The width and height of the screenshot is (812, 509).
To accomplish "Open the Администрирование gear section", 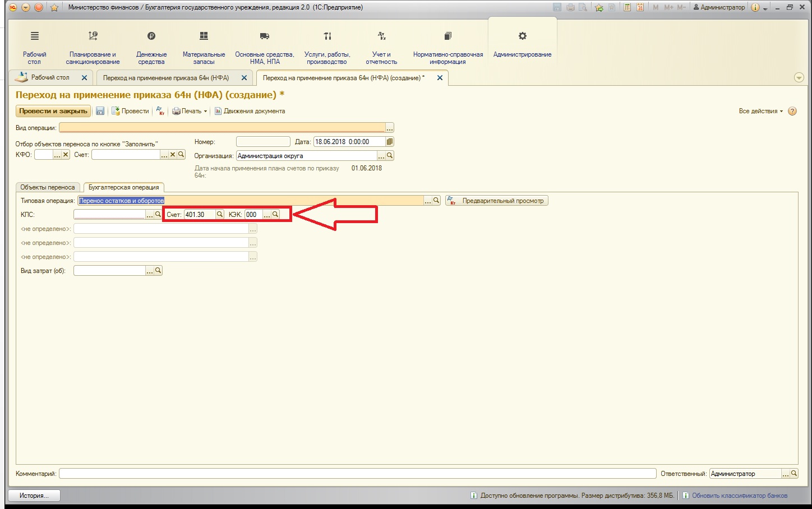I will 522,44.
